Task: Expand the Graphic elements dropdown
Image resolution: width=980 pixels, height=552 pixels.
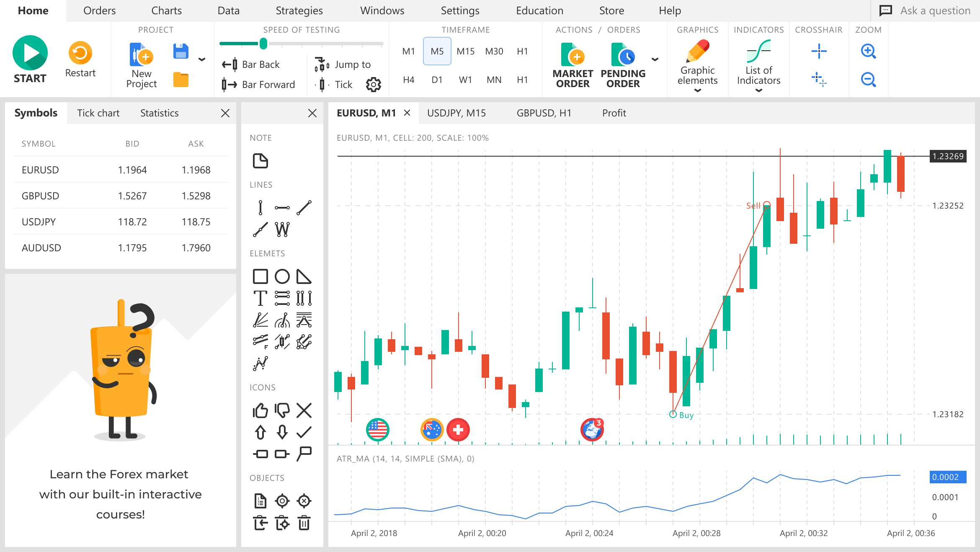Action: click(697, 90)
